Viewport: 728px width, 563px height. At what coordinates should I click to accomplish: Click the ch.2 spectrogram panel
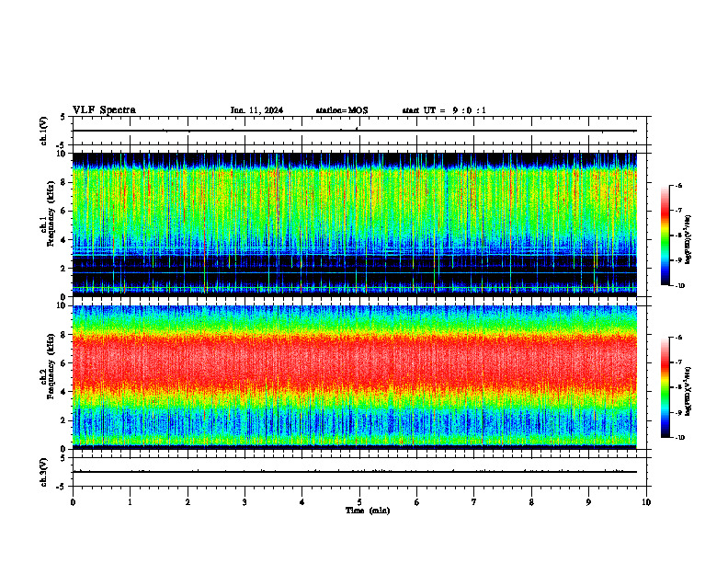coord(354,377)
